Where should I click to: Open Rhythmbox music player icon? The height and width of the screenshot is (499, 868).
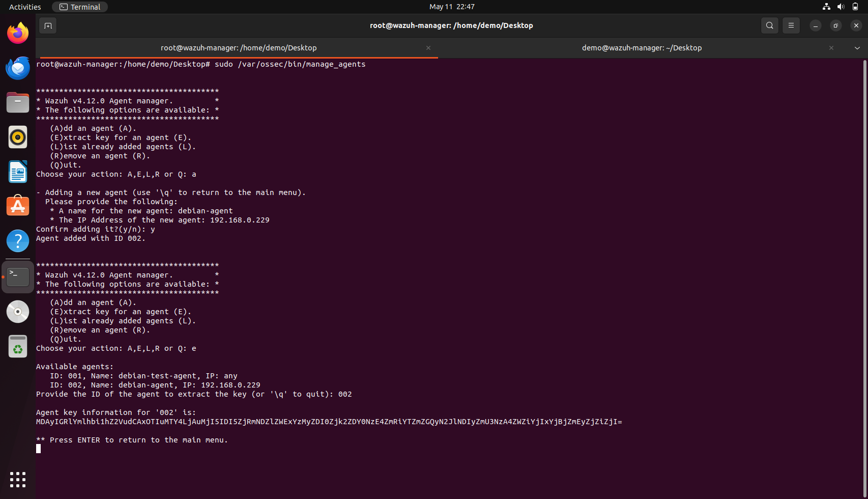tap(18, 137)
